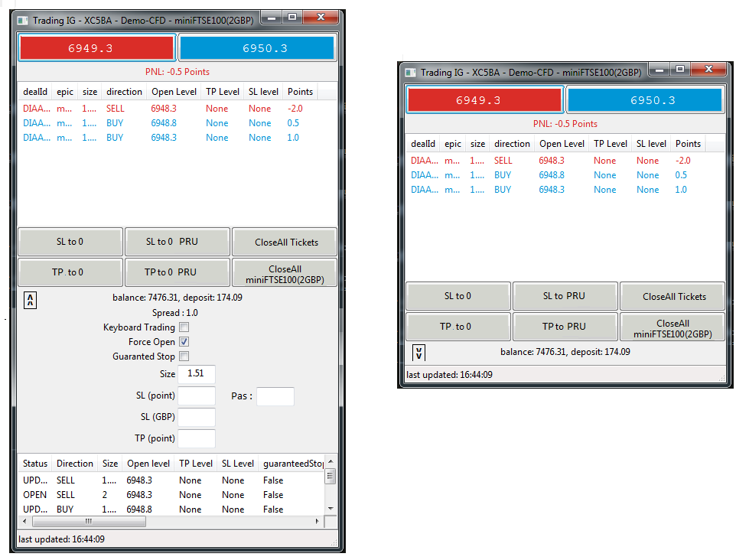Collapse the settings panel with the up-chevron icon

click(30, 300)
